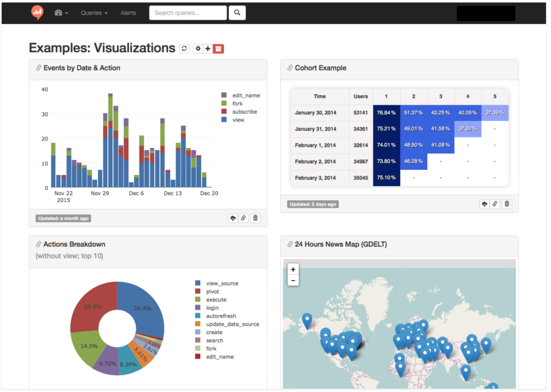Click the Time column header
Screen dimensions: 551x392
(x=320, y=96)
